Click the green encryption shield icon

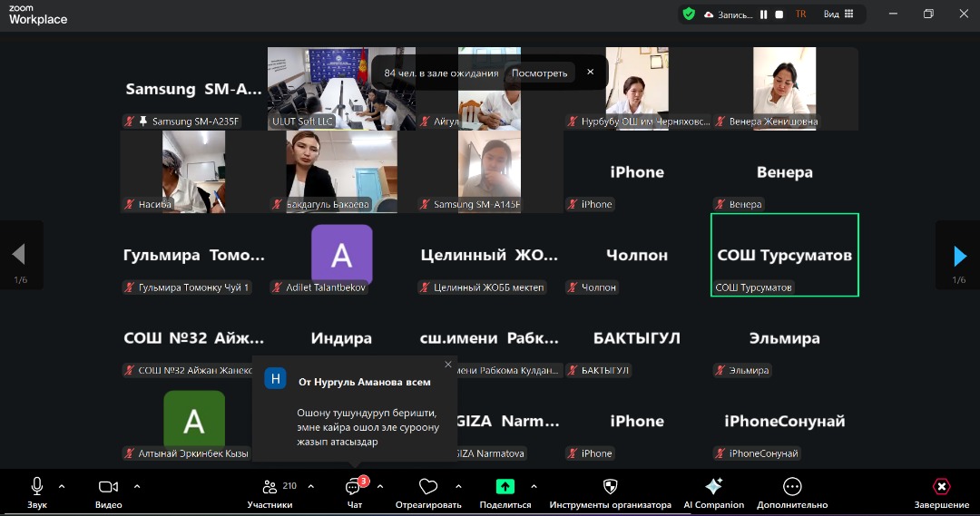click(690, 15)
